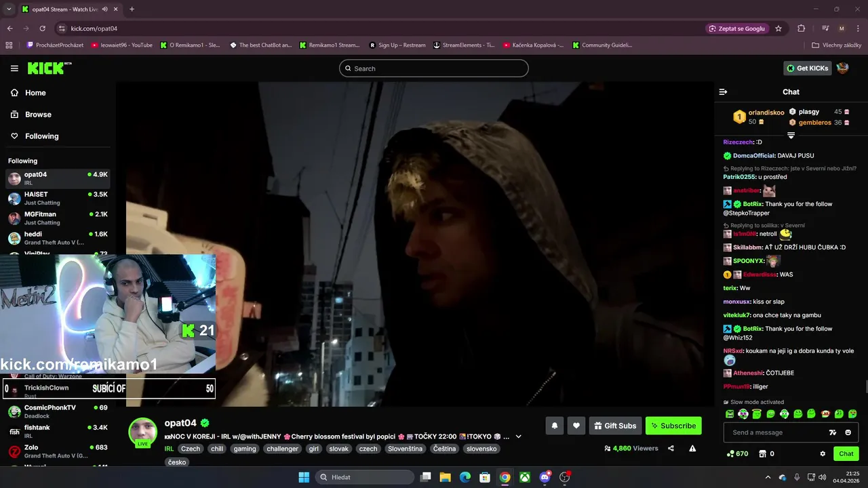
Task: Bookmark this page with the star icon
Action: [x=778, y=28]
